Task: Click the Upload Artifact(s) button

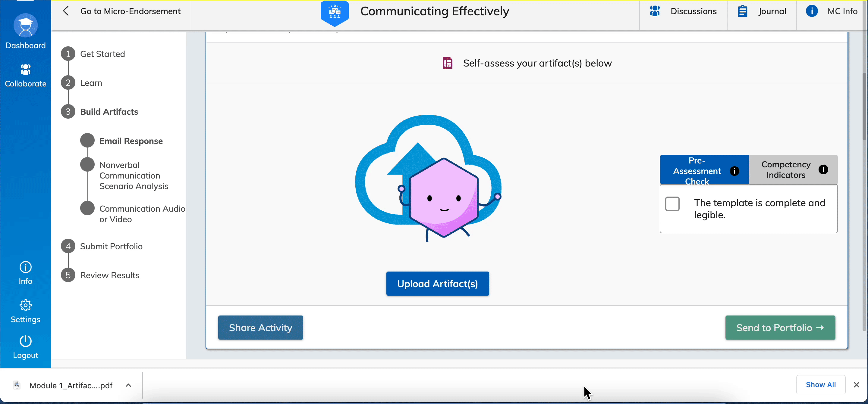Action: [x=437, y=284]
